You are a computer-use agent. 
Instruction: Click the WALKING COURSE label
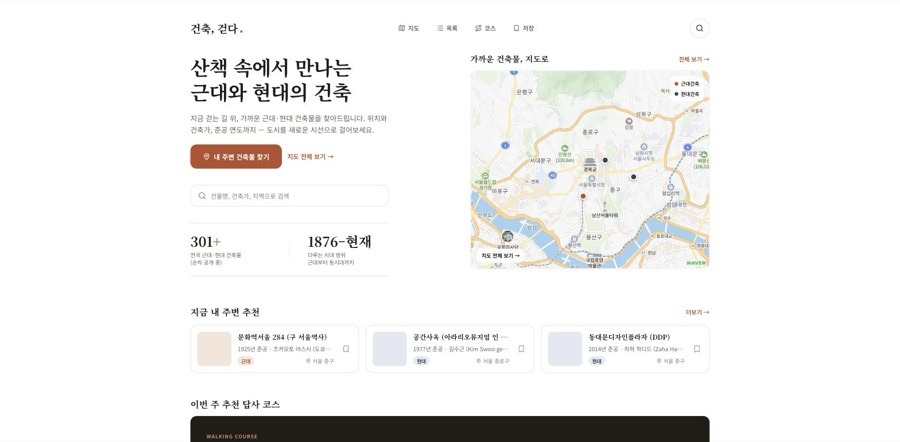point(232,437)
